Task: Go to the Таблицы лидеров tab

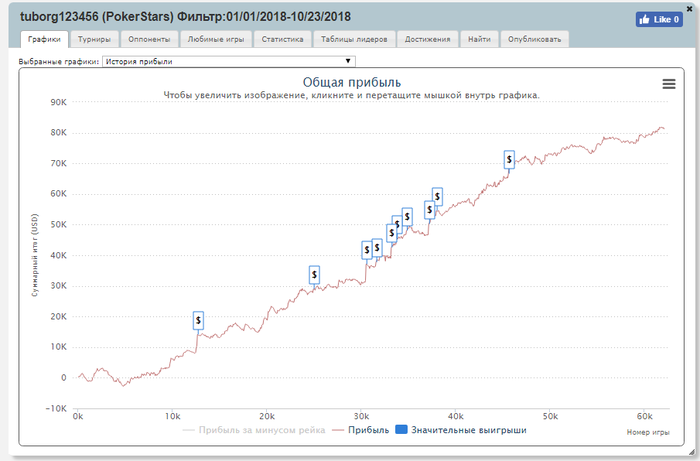Action: (x=354, y=40)
